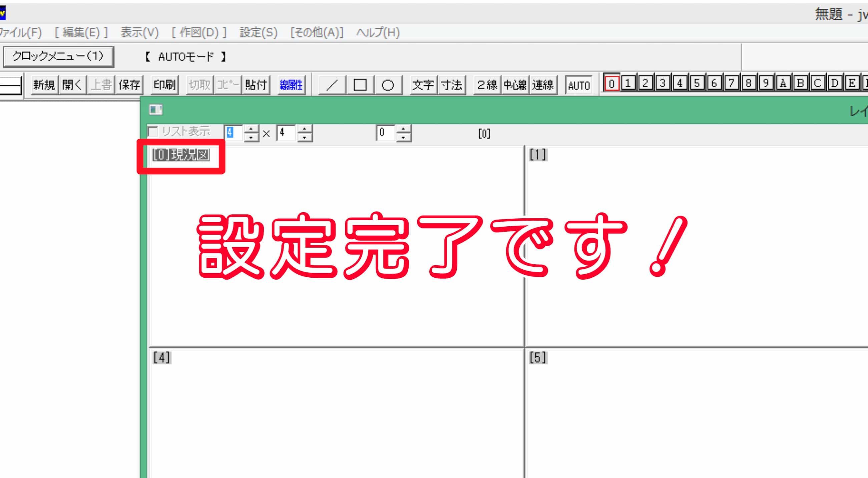
Task: Open the 設定(S) menu
Action: (259, 33)
